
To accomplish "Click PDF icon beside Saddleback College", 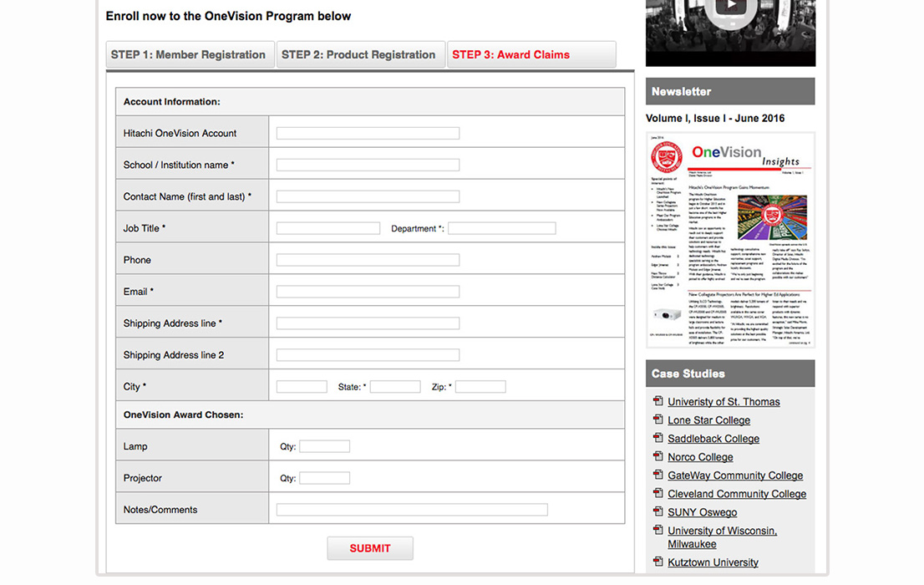I will [x=658, y=438].
